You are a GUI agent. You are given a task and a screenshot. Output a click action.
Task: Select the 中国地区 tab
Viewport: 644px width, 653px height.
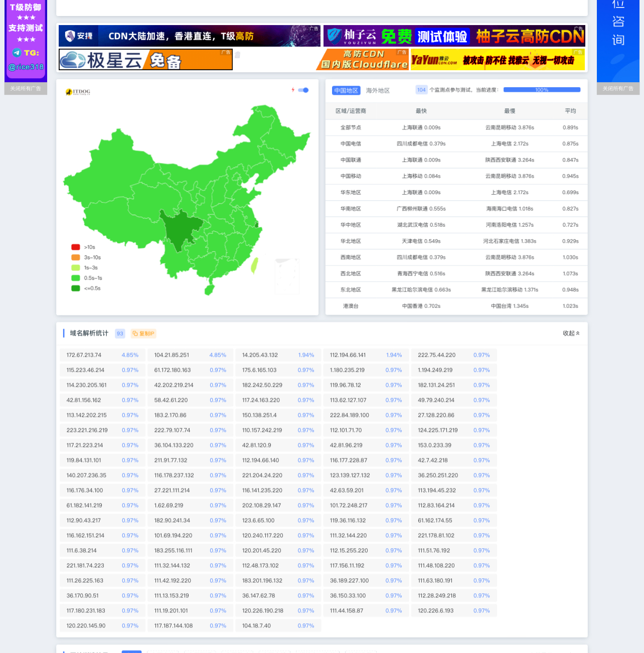[x=346, y=90]
